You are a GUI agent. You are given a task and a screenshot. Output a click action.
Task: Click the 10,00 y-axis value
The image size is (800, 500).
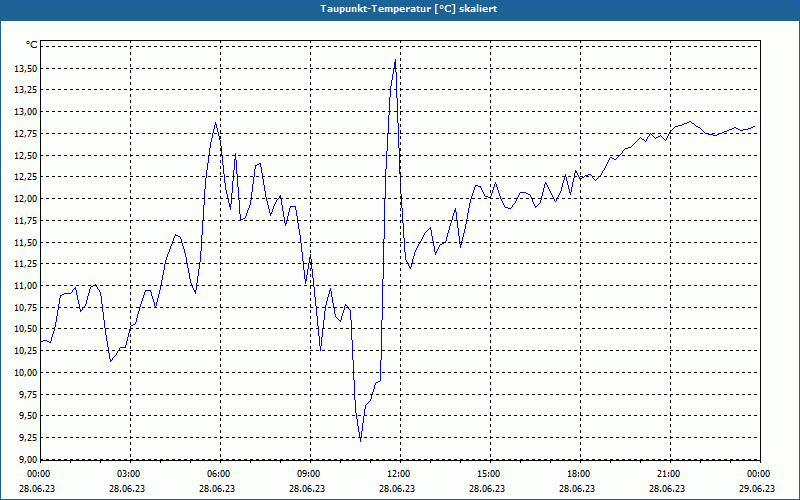[27, 372]
